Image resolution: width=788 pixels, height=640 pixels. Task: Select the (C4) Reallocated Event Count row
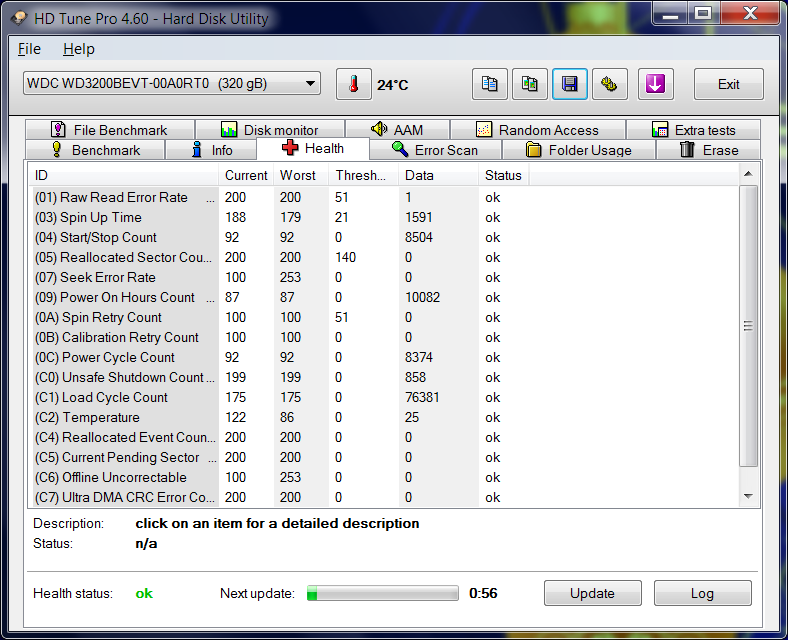[383, 438]
